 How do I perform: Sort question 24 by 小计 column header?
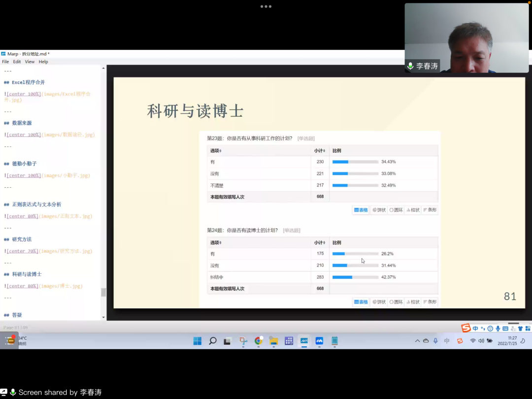[x=319, y=242]
